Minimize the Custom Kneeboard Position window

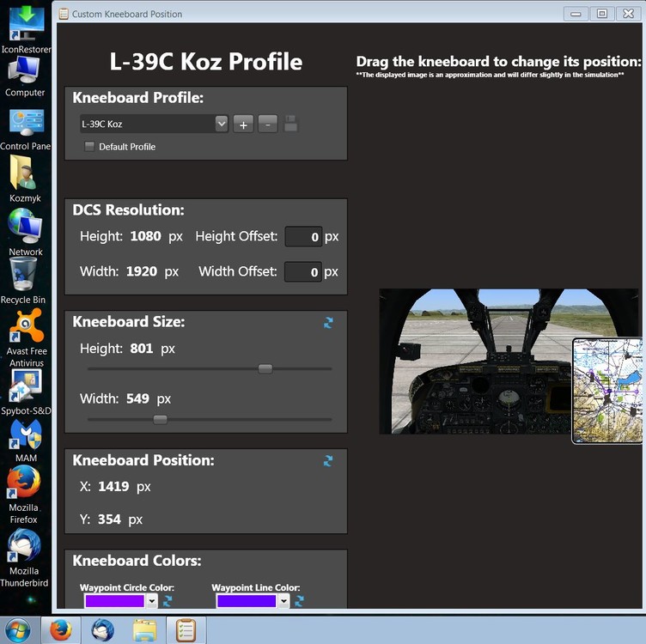tap(576, 14)
